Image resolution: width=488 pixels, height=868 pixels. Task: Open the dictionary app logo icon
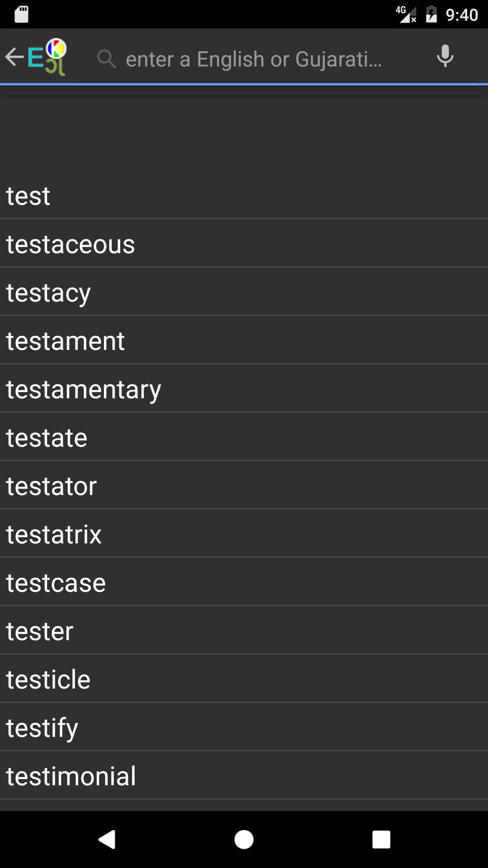coord(47,57)
